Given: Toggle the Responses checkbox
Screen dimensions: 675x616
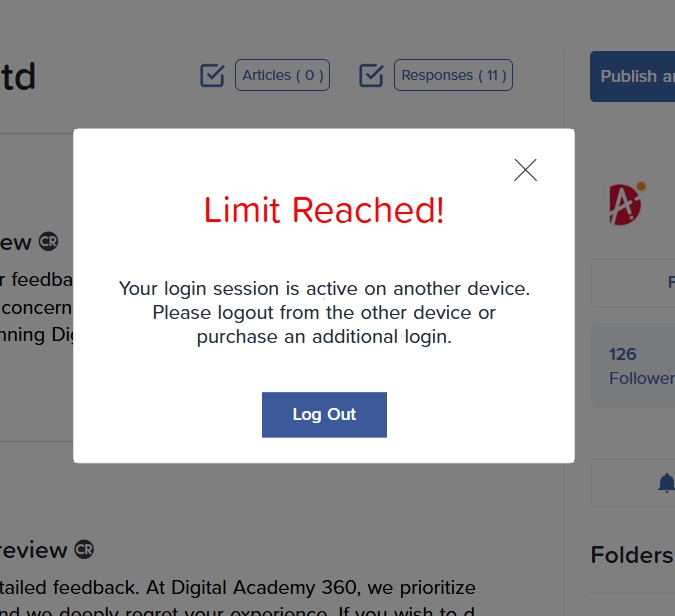Looking at the screenshot, I should pos(371,75).
